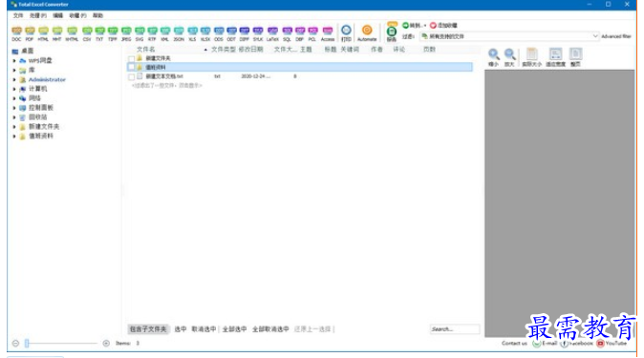Click the RTF conversion icon

click(152, 33)
